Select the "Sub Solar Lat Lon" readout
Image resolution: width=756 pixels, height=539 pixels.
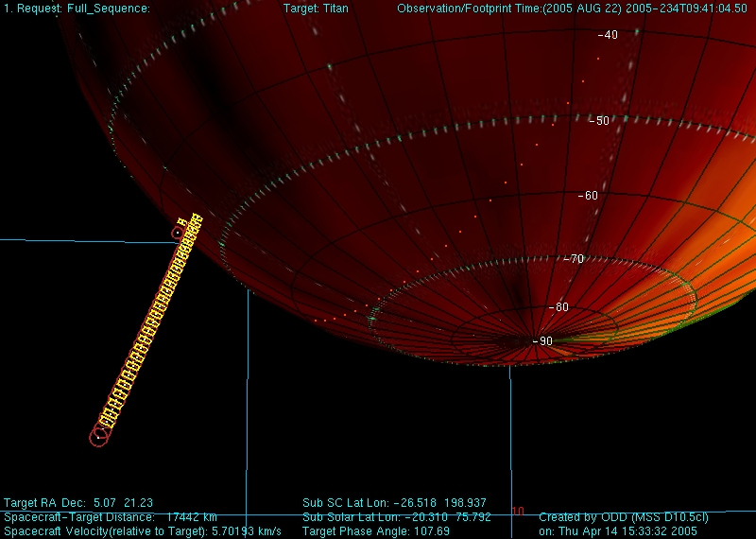(397, 517)
